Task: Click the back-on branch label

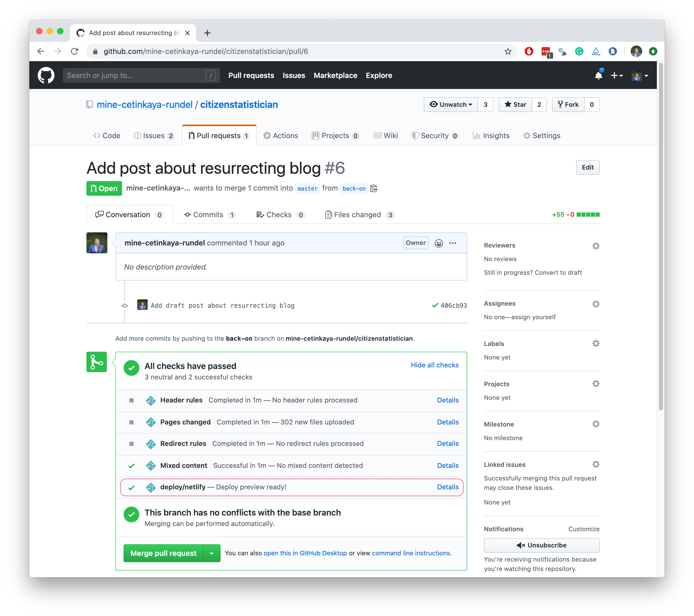Action: 354,188
